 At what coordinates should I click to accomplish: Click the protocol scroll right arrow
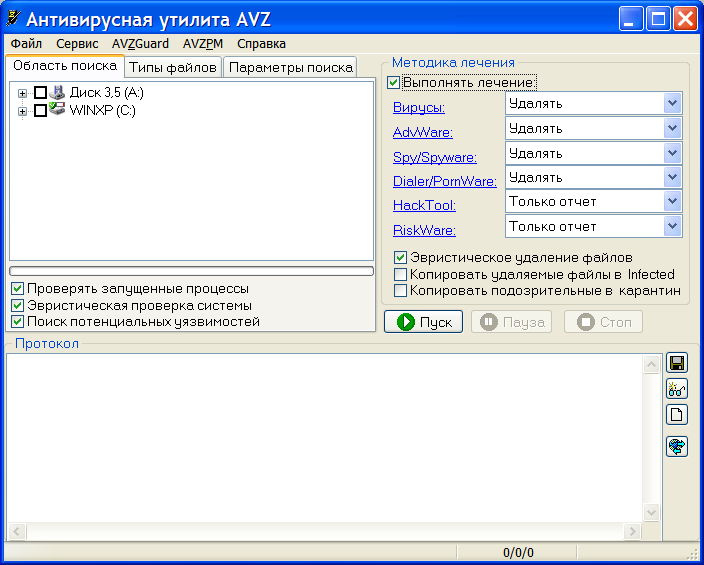632,531
